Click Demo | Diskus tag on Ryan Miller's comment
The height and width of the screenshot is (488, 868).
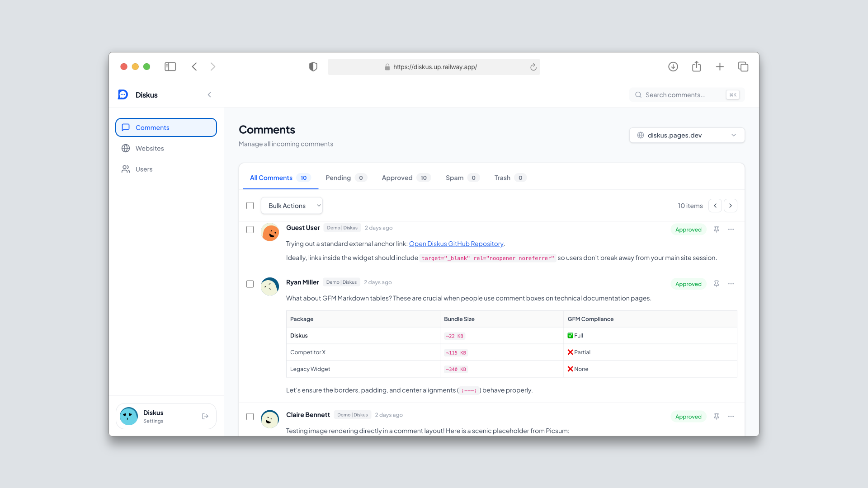(x=341, y=282)
